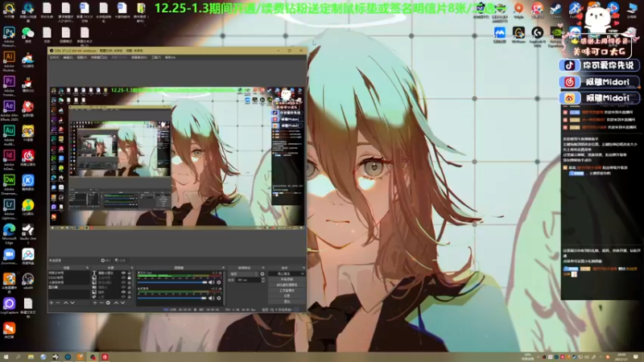This screenshot has height=362, width=644.
Task: Remove the selected scene with the Scenes minus icon
Action: [x=58, y=303]
